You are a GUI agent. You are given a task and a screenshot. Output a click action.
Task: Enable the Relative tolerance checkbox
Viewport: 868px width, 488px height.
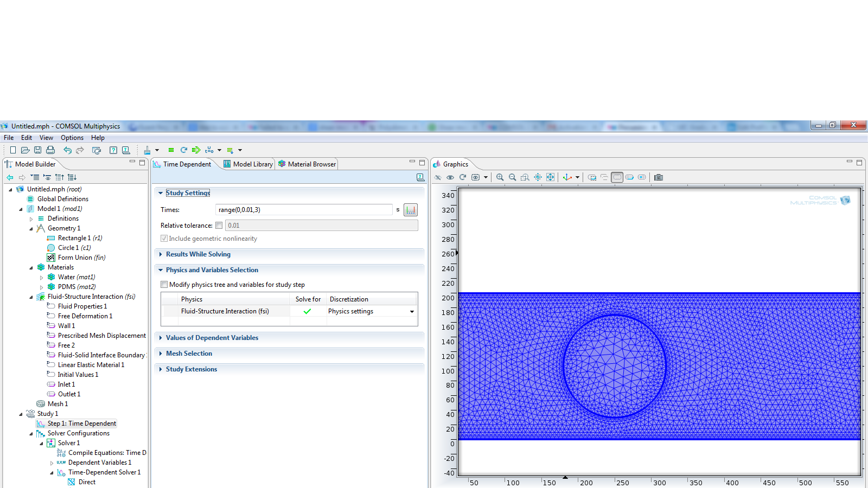click(x=219, y=226)
